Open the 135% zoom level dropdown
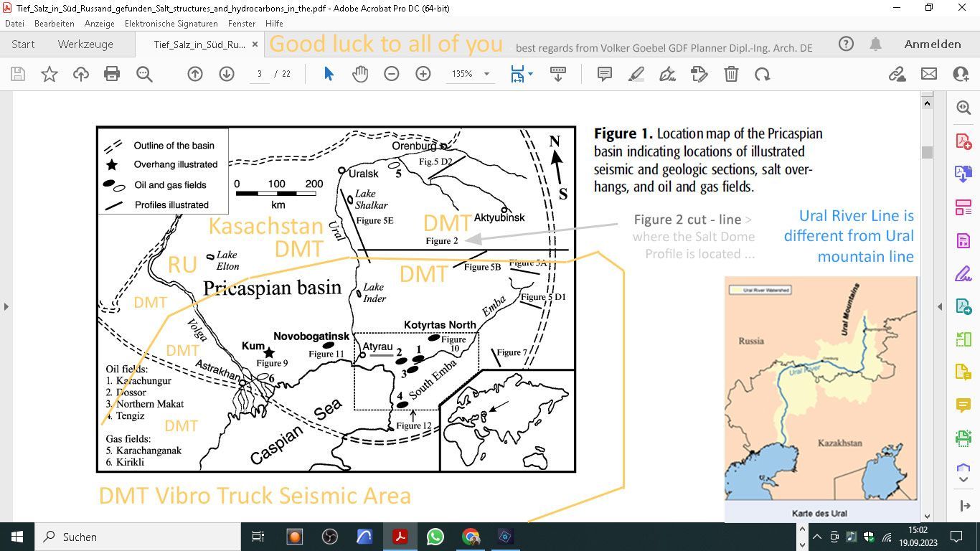Image resolution: width=980 pixels, height=551 pixels. point(486,74)
